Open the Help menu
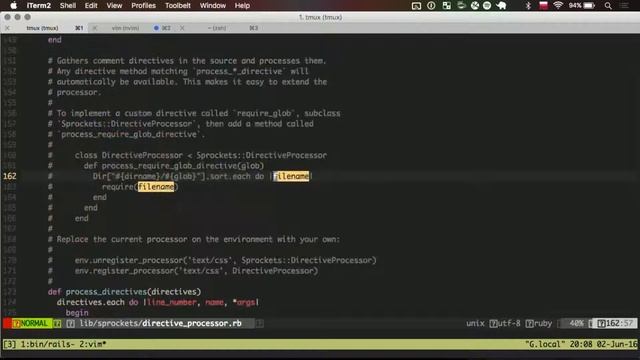 tap(242, 5)
